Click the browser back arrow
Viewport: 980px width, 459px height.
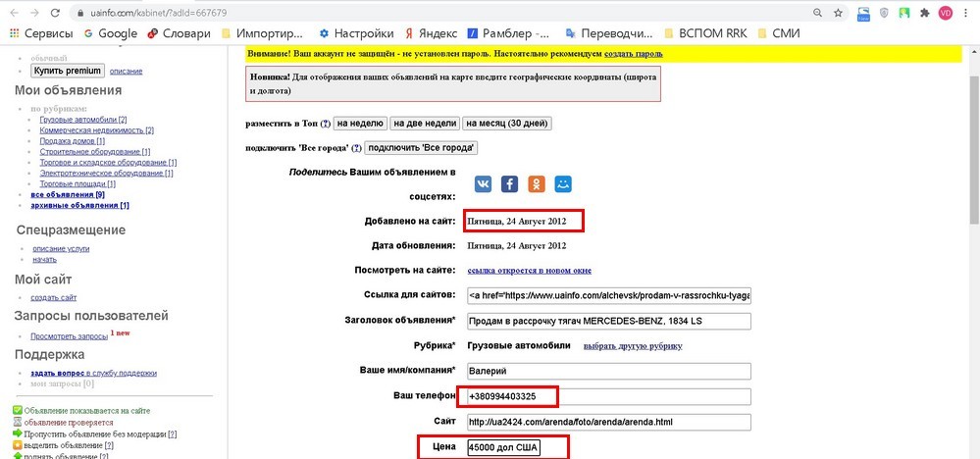(15, 13)
